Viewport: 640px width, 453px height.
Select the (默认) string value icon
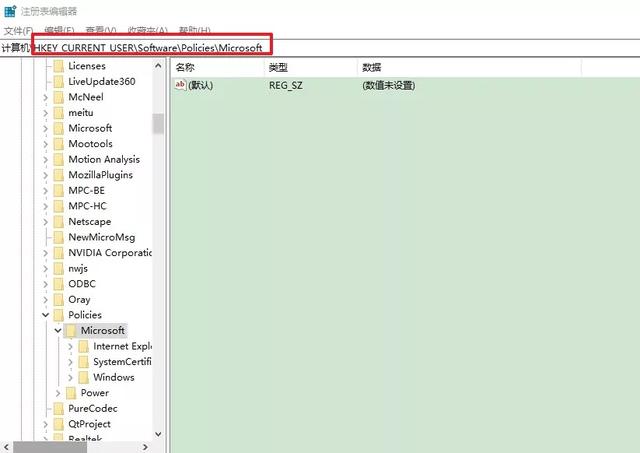(180, 84)
